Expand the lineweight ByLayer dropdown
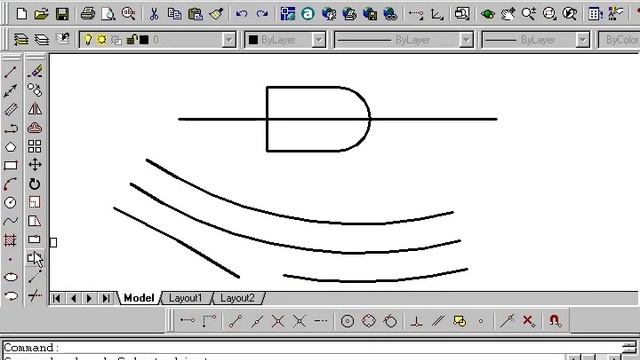This screenshot has width=640, height=360. coord(583,40)
